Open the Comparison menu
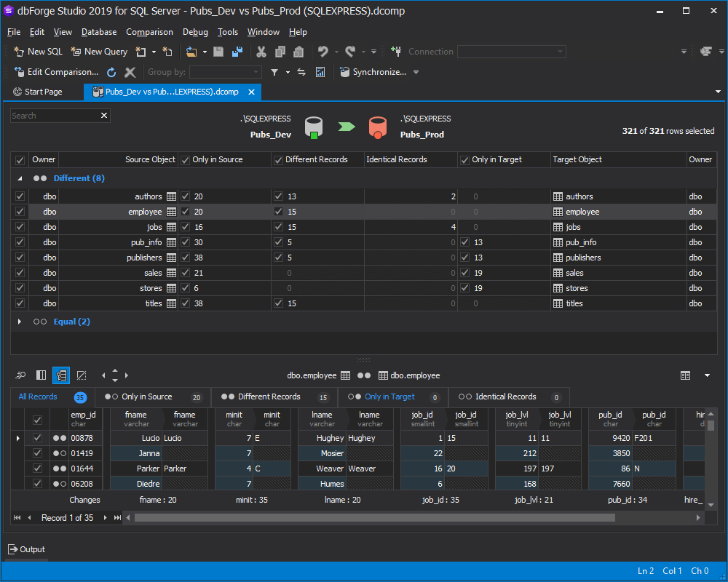 point(149,32)
